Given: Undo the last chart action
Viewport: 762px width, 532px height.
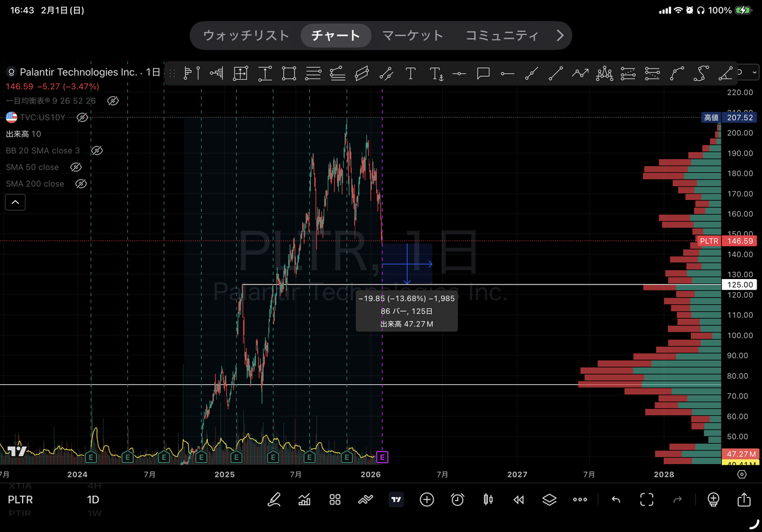Looking at the screenshot, I should coord(616,500).
